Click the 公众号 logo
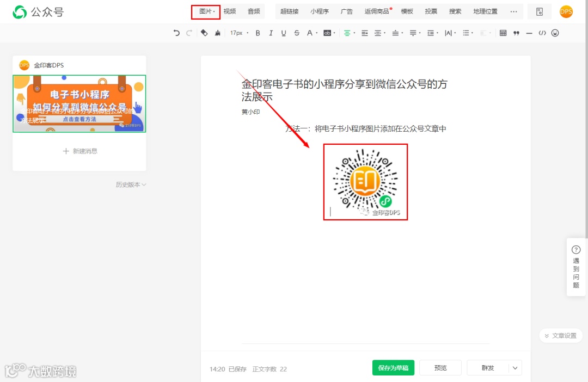 38,12
